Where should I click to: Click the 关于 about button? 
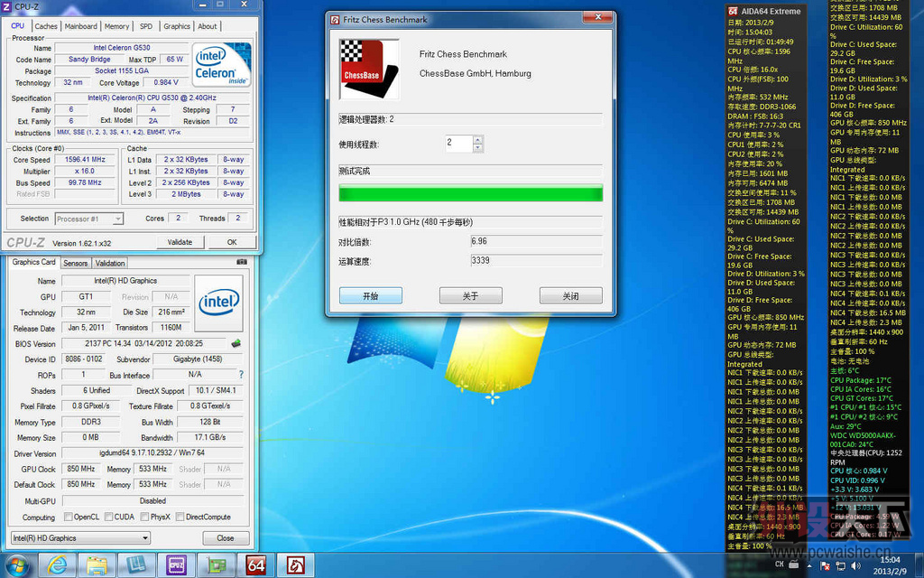471,295
